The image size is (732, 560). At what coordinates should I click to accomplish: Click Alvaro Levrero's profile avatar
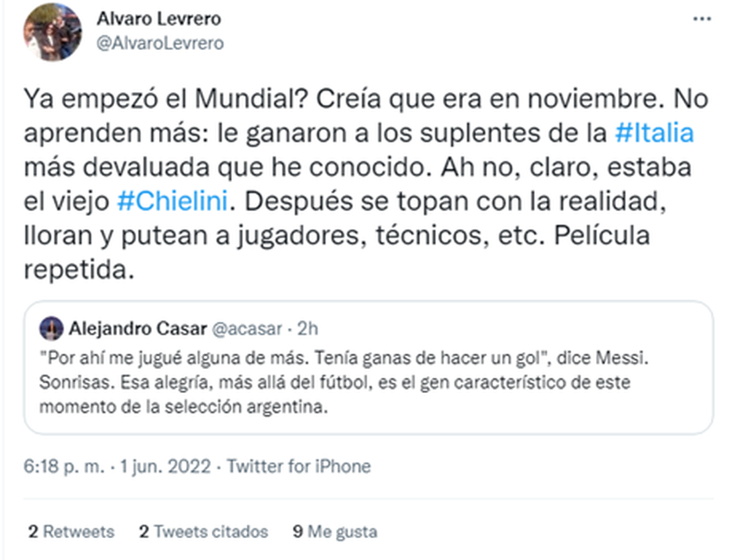52,32
